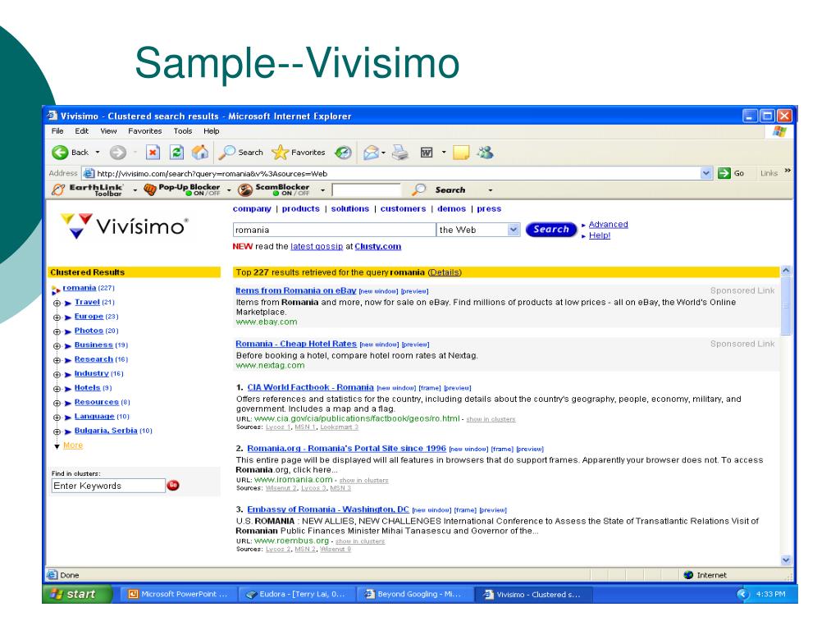Open the Tools menu
This screenshot has width=840, height=630.
click(x=183, y=130)
